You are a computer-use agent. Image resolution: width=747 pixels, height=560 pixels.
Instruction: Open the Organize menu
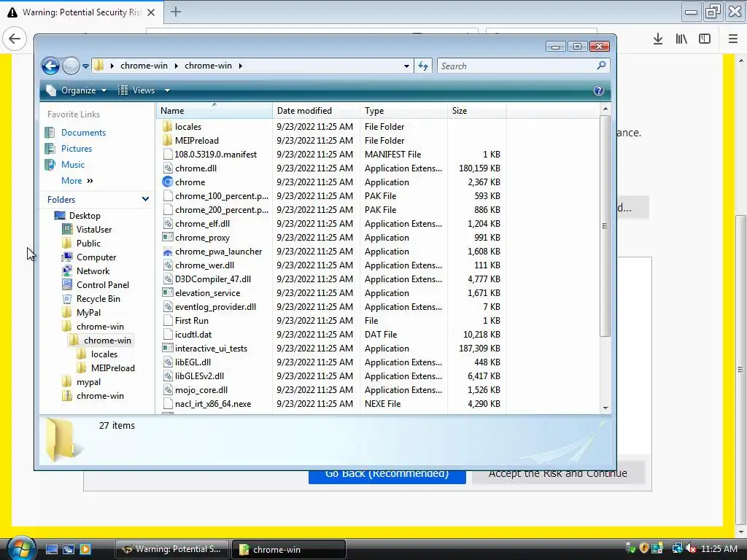point(76,90)
